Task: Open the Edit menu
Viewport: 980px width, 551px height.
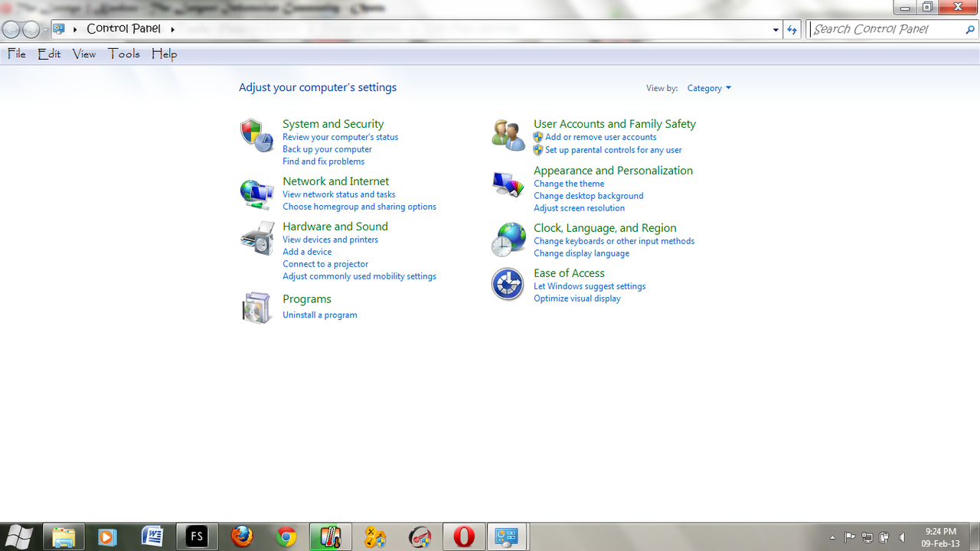Action: coord(49,54)
